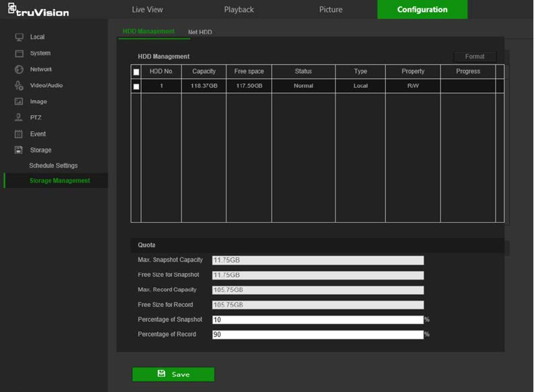Image resolution: width=534 pixels, height=392 pixels.
Task: Switch to the Playback tab
Action: [239, 10]
